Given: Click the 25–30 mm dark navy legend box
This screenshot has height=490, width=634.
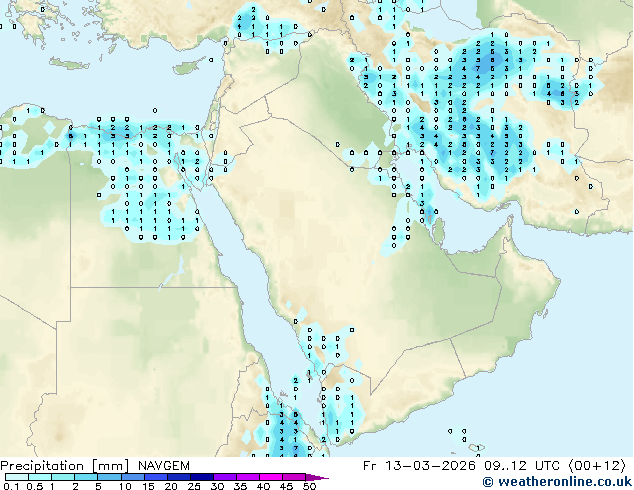Looking at the screenshot, I should click(202, 477).
